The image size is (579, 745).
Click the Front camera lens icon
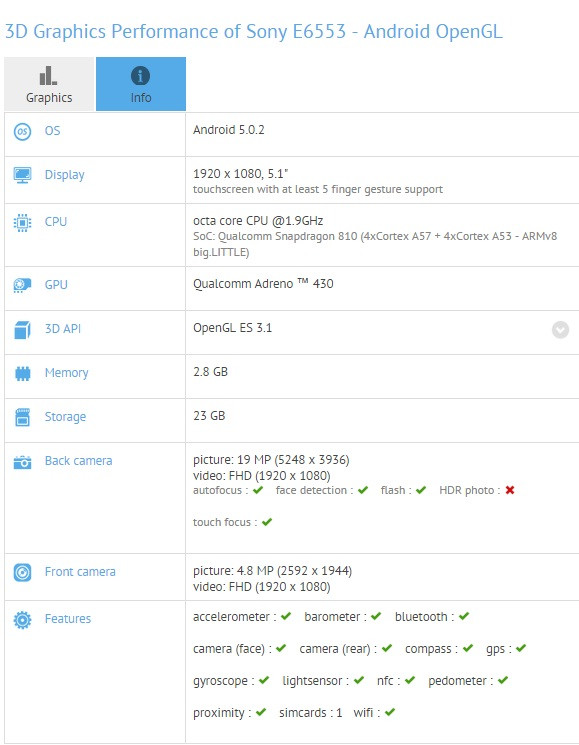22,573
